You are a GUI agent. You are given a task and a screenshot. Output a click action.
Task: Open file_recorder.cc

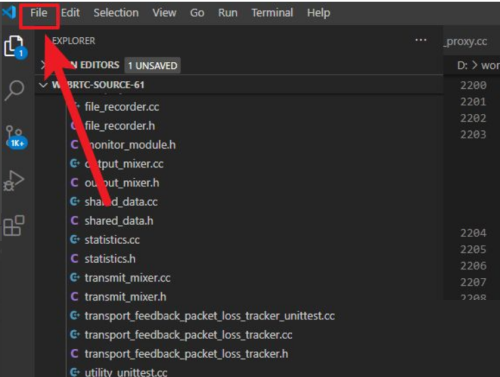(122, 107)
